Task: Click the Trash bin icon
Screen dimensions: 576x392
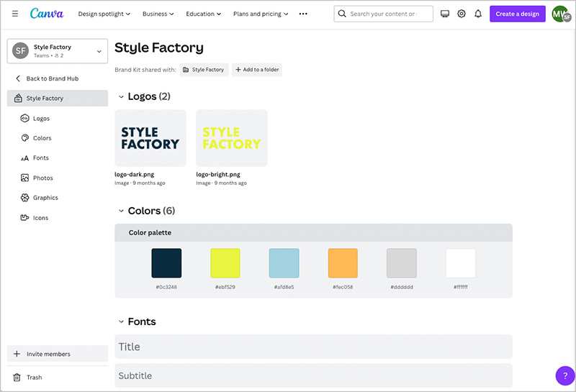Action: tap(17, 378)
